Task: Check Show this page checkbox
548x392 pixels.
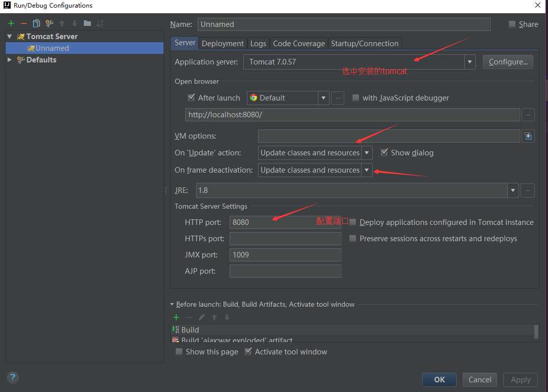Action: tap(179, 351)
